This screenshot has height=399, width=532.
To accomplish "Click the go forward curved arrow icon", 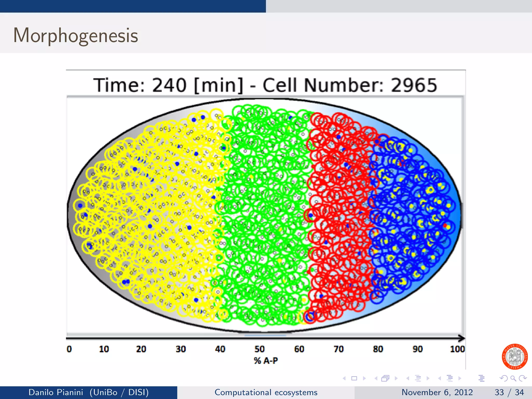I will click(x=523, y=378).
